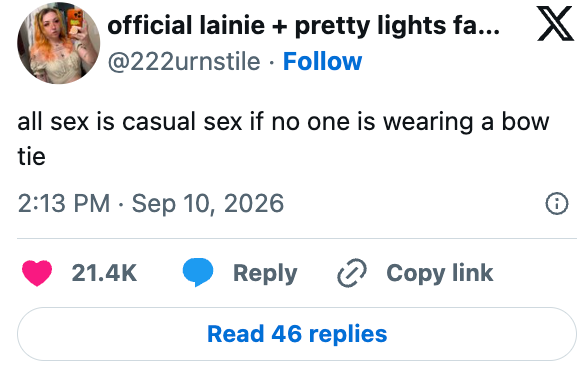Screen dimensions: 586x372
Task: Open the profile avatar photo
Action: [59, 43]
